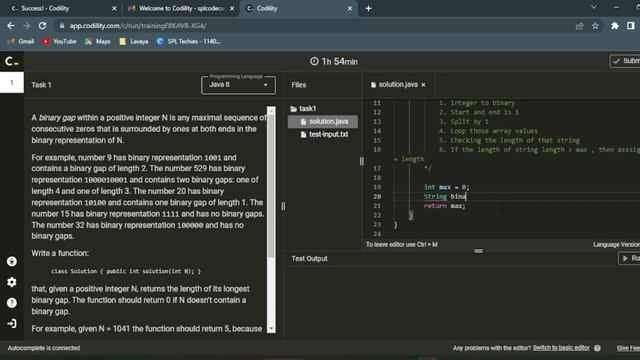Click the task description scrollbar down arrow
The height and width of the screenshot is (360, 640).
tap(271, 329)
